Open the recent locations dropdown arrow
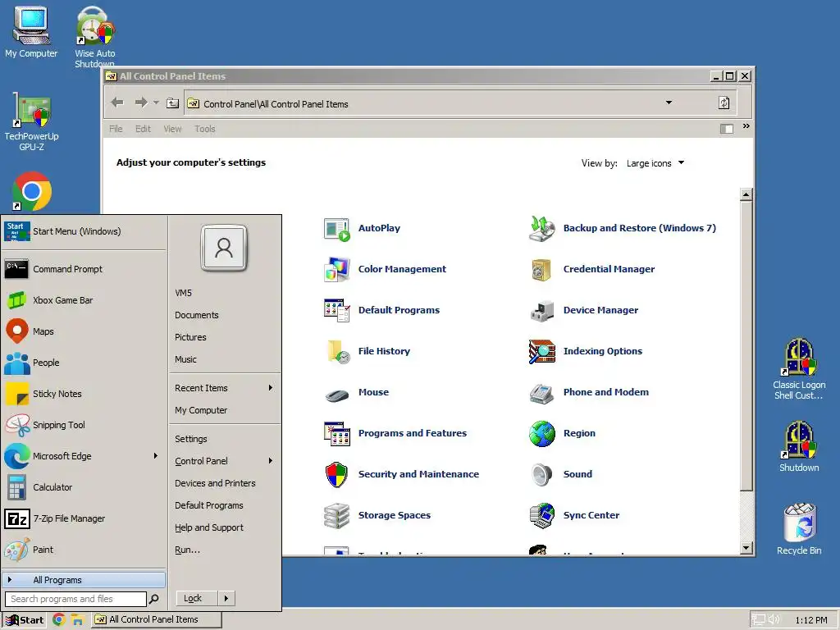This screenshot has height=630, width=840. click(156, 103)
